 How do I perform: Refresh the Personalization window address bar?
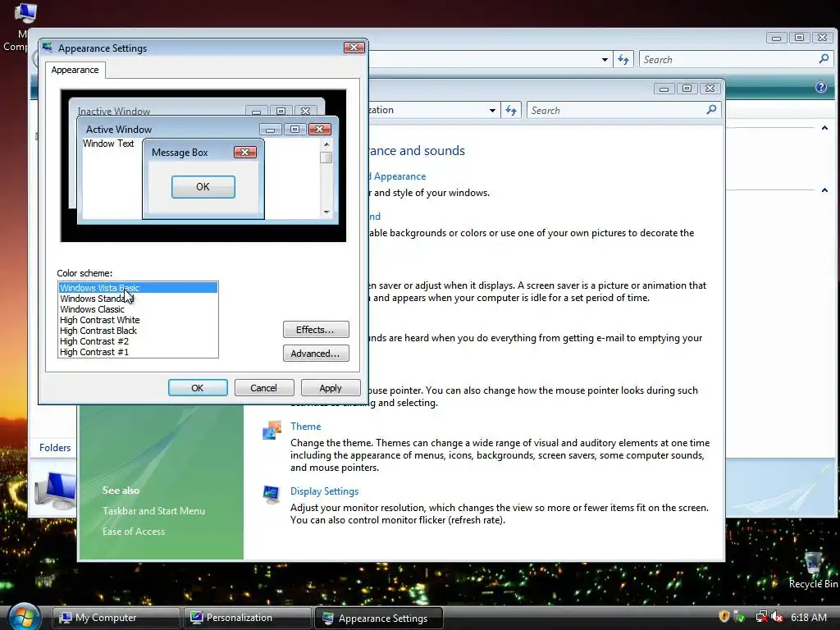point(510,111)
